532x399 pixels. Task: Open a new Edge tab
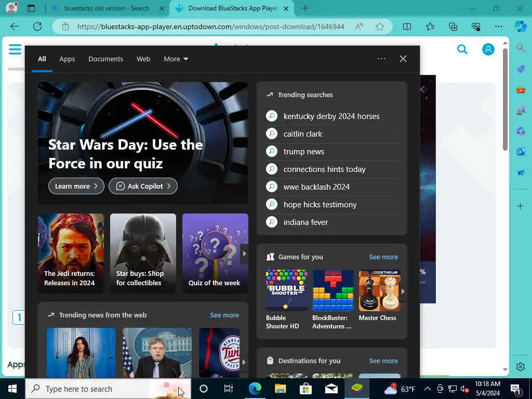305,8
